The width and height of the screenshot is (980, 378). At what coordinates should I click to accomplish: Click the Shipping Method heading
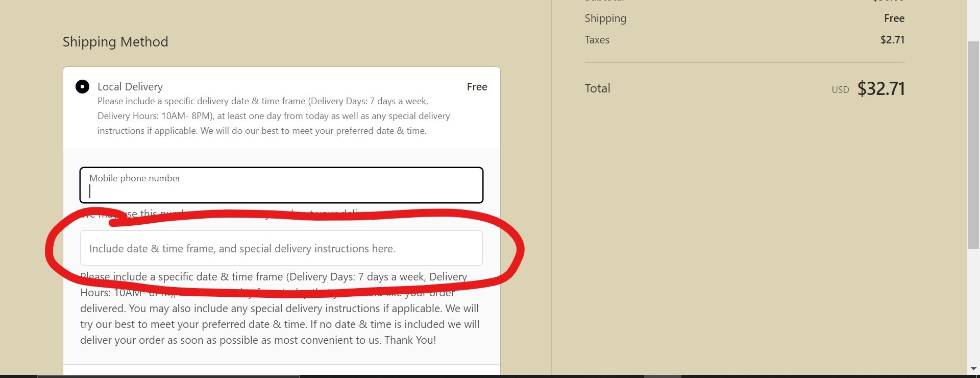115,42
